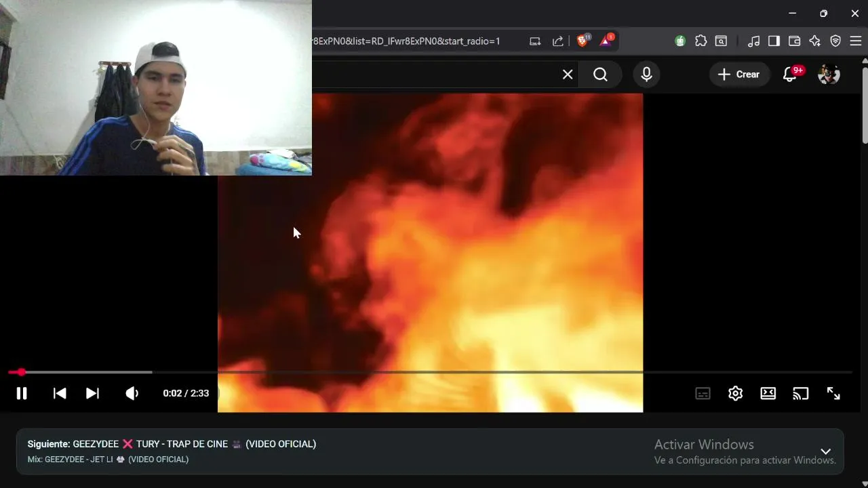Skip to the next video
868x488 pixels.
[93, 393]
